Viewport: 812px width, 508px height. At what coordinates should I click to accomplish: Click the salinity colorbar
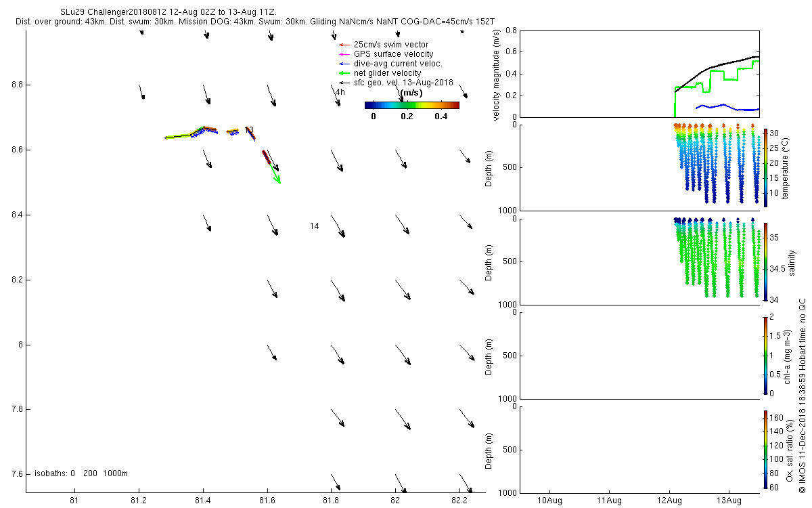tap(765, 261)
